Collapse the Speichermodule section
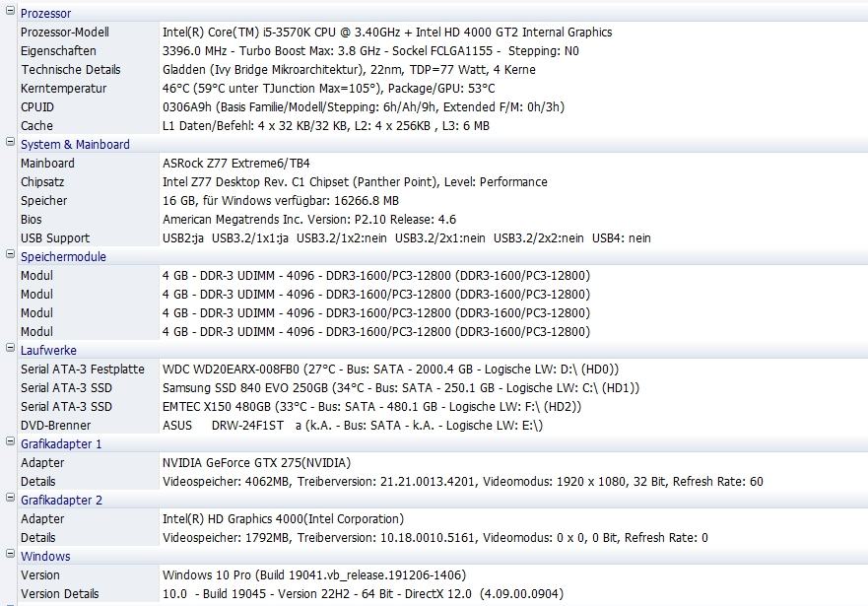The height and width of the screenshot is (606, 868). point(10,254)
